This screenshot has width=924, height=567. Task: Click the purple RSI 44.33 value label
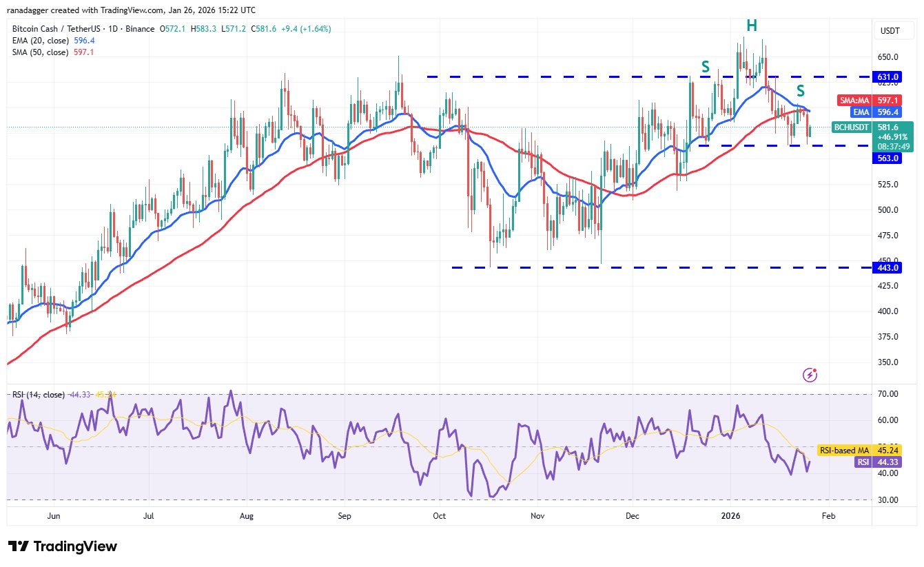pyautogui.click(x=861, y=462)
